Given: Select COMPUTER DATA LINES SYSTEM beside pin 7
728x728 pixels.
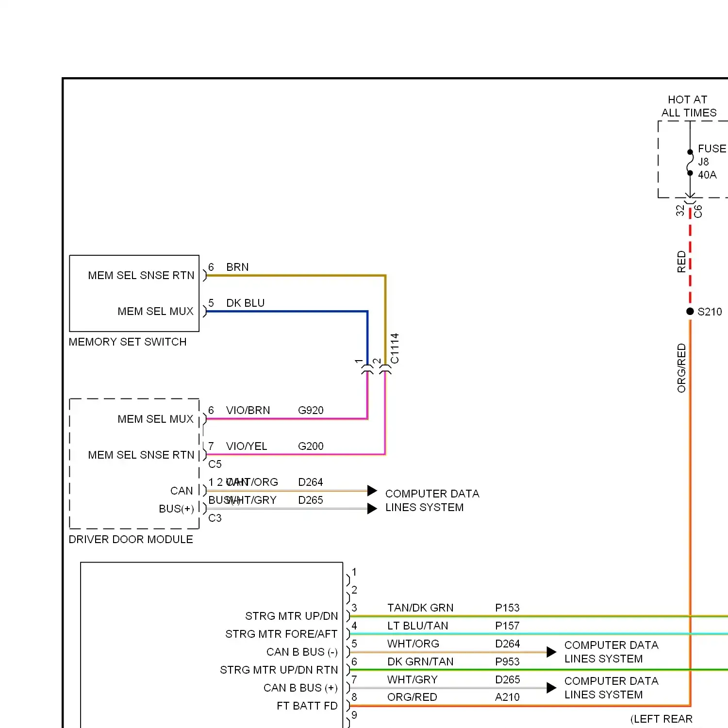Looking at the screenshot, I should (612, 688).
